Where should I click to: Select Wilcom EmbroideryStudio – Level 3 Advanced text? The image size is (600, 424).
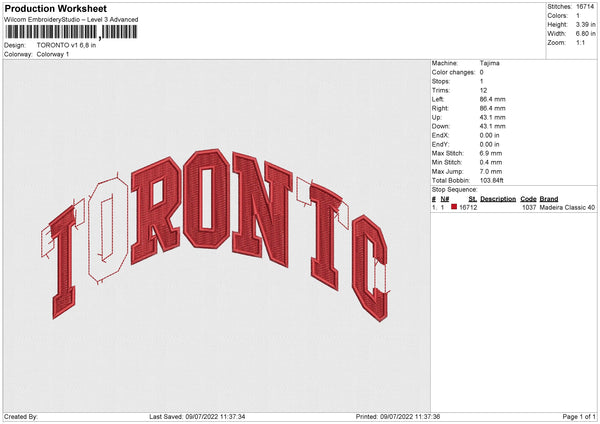[71, 20]
